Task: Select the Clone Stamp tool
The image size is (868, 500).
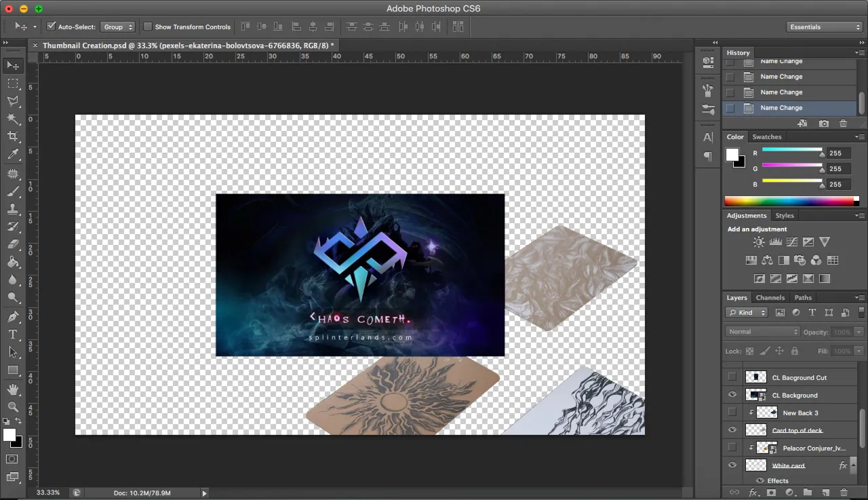Action: [x=13, y=209]
